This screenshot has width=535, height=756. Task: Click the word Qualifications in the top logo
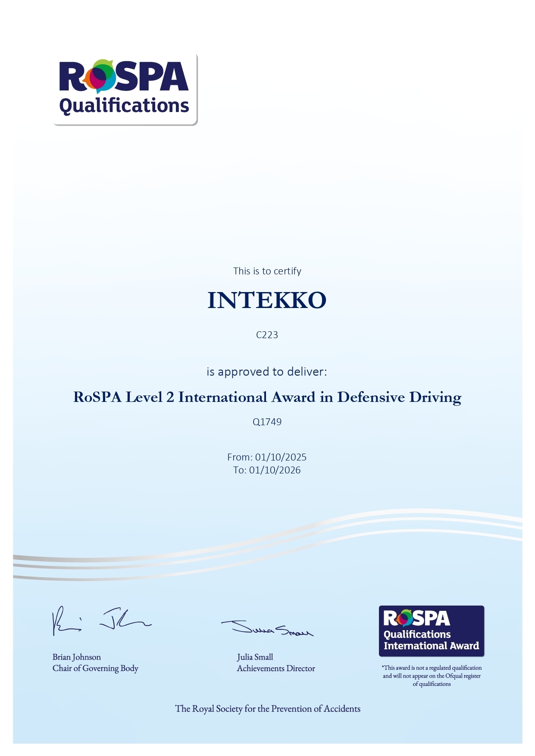pos(124,106)
